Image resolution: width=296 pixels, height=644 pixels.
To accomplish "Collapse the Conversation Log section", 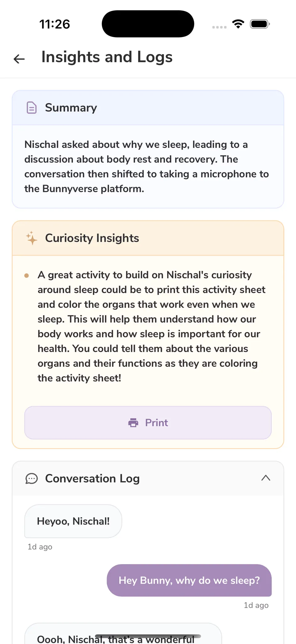I will click(x=266, y=478).
